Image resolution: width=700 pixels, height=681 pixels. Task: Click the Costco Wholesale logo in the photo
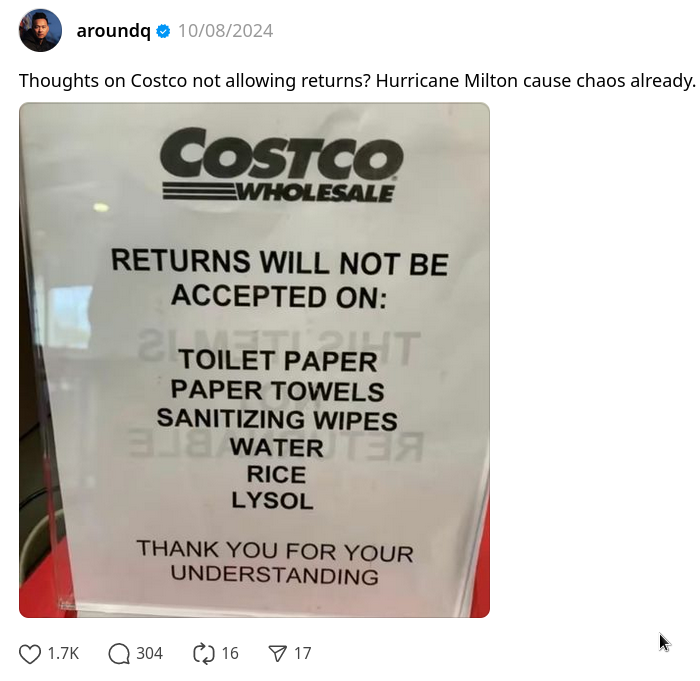click(x=281, y=165)
